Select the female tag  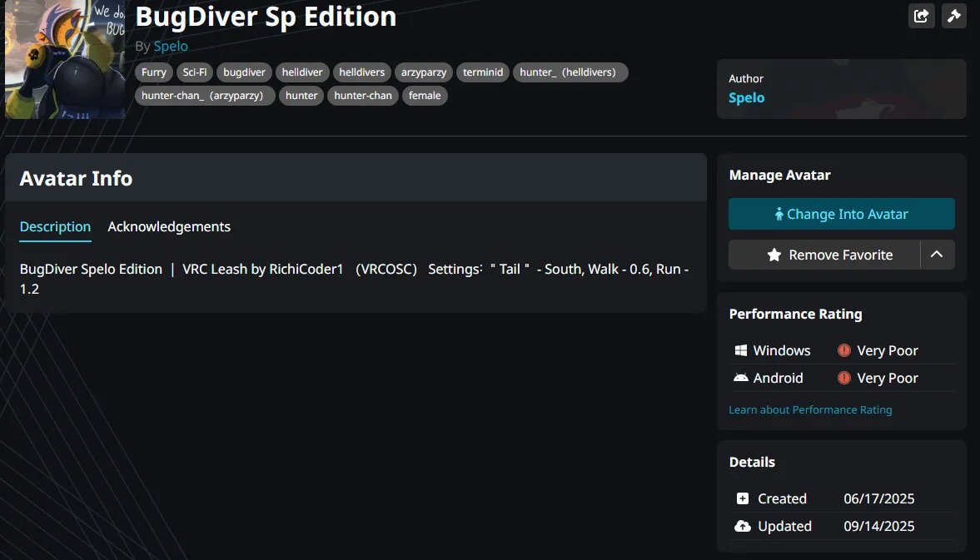(425, 96)
